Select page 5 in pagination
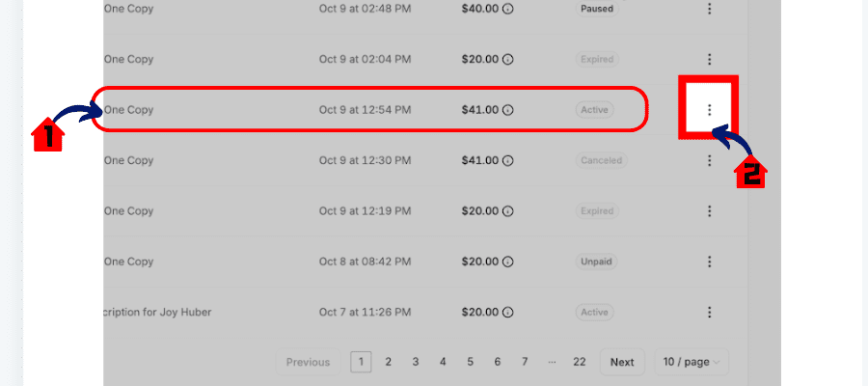This screenshot has height=386, width=868. tap(470, 362)
